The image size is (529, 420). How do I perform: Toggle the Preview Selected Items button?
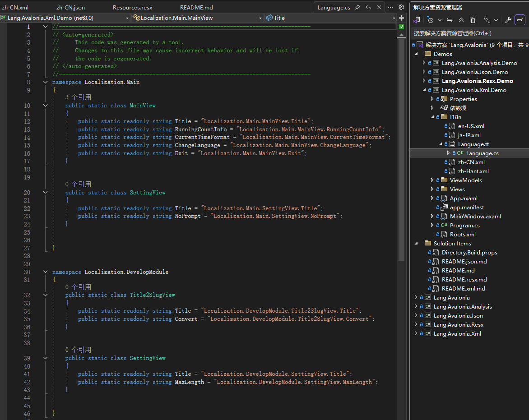click(520, 20)
